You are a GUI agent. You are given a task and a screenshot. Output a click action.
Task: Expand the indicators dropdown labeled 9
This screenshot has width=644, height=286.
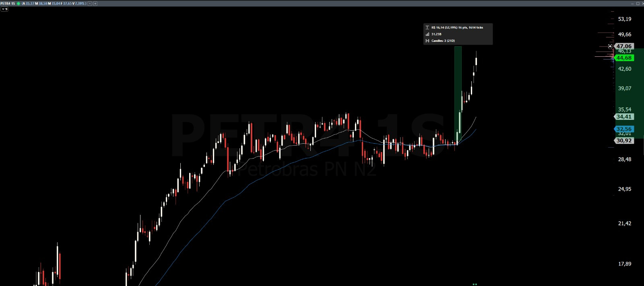(x=4, y=9)
